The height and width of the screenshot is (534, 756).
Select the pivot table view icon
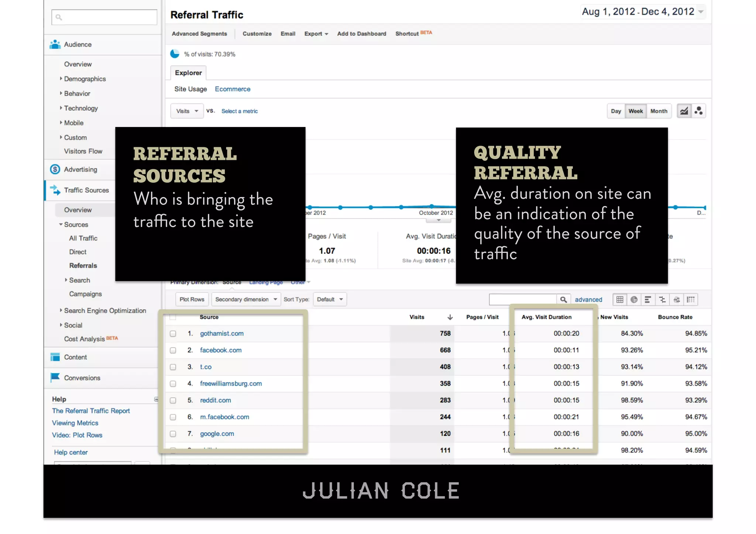691,300
